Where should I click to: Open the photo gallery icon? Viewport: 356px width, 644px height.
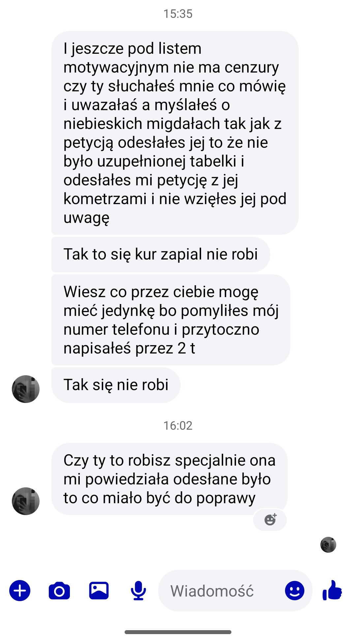coord(99,590)
